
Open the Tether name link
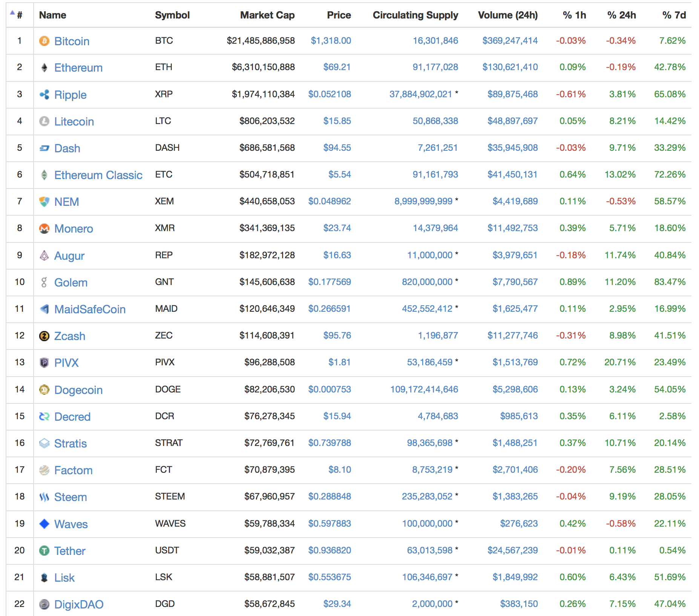coord(70,551)
